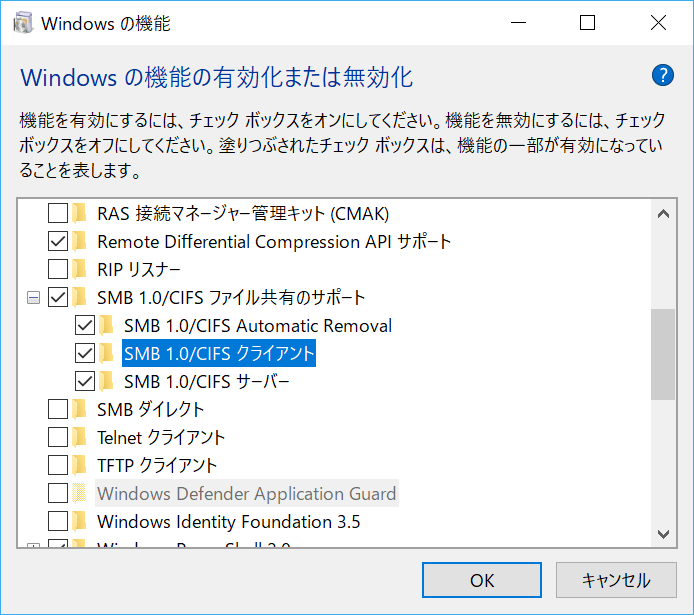Click folder icon beside SMB 1.0/CIFS ファイル共有のサポート
The width and height of the screenshot is (694, 615).
click(79, 297)
